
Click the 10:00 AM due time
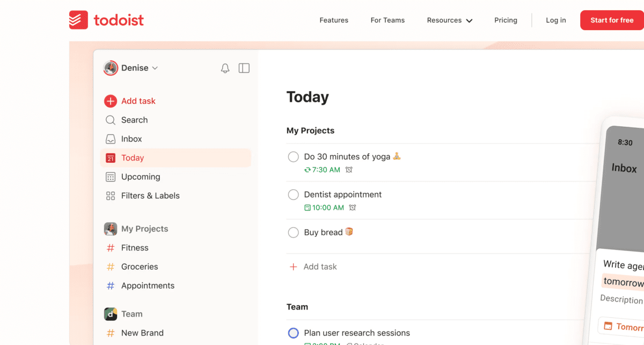tap(328, 207)
